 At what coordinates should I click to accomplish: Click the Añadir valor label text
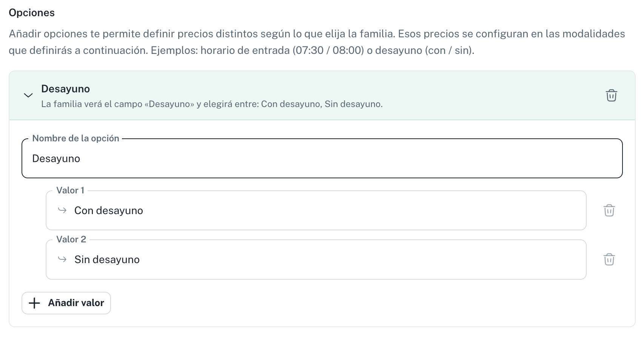(76, 303)
